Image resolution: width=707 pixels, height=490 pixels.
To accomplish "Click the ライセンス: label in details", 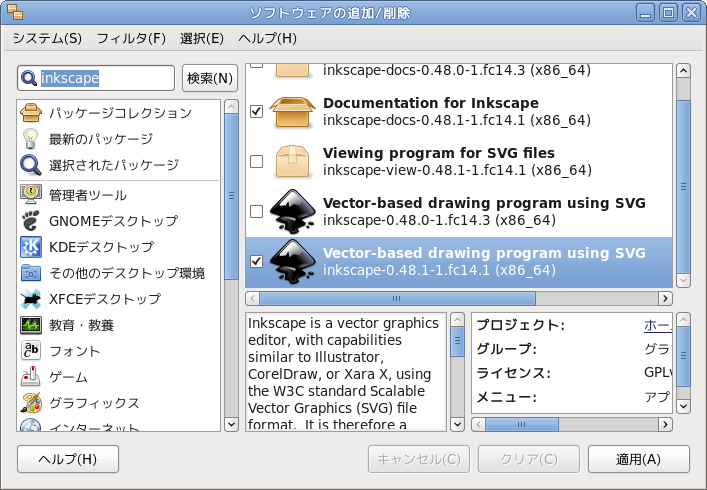I will click(514, 373).
